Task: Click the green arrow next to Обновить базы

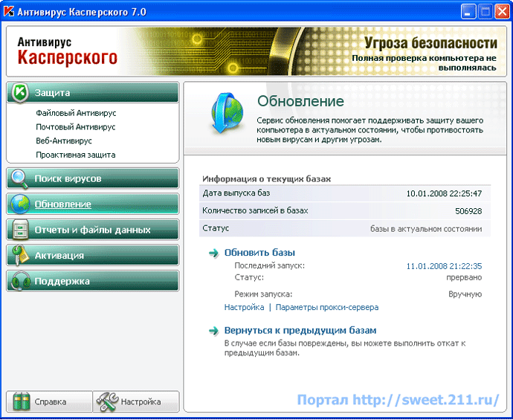Action: click(213, 253)
